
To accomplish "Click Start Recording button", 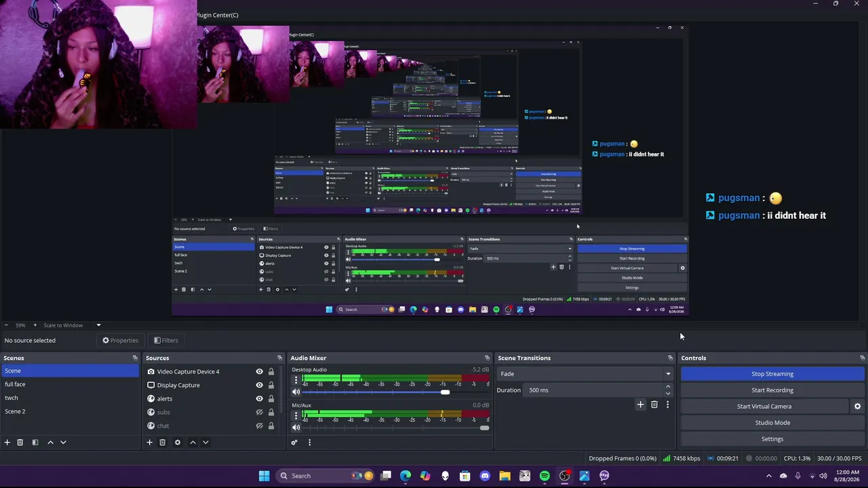I will [x=772, y=390].
